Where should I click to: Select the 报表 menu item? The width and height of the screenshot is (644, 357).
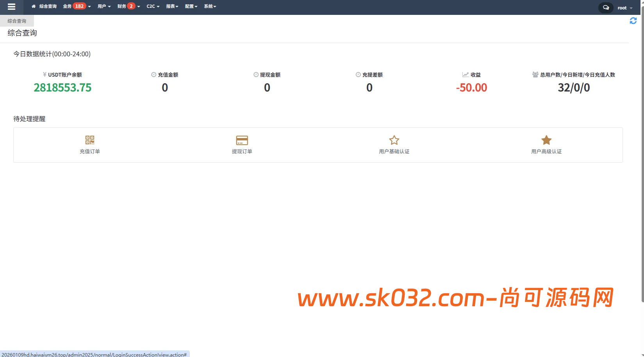click(x=171, y=6)
